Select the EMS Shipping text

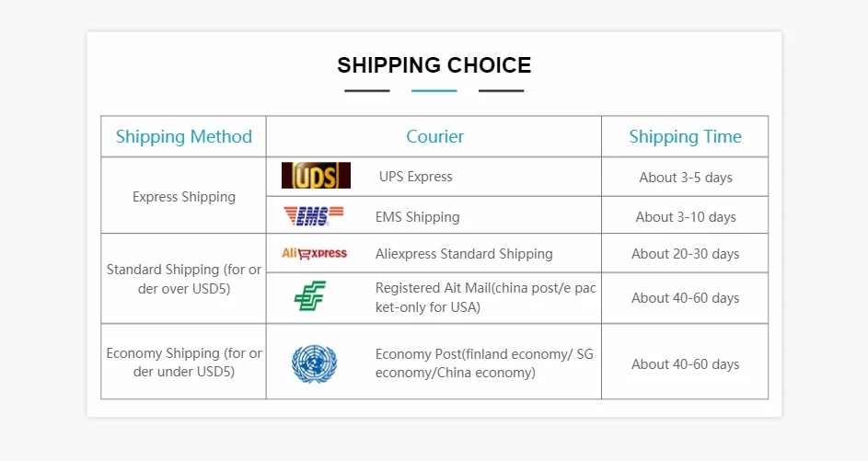pos(417,217)
